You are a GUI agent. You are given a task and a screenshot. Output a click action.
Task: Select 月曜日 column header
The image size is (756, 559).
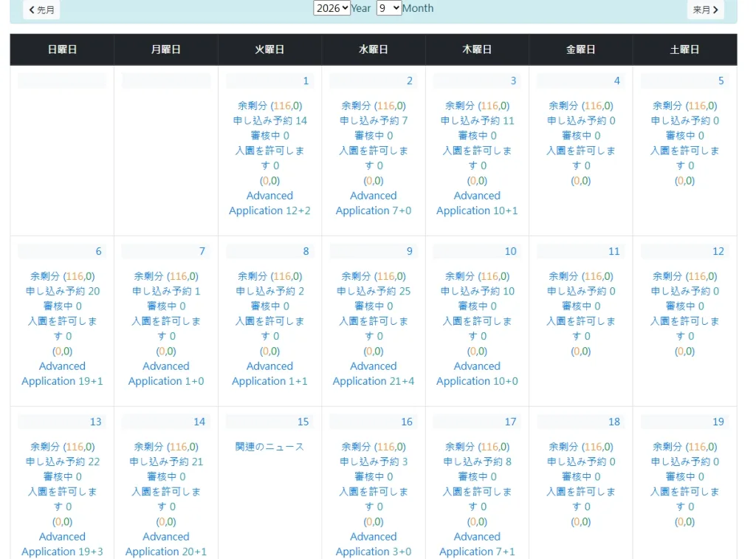pyautogui.click(x=166, y=49)
